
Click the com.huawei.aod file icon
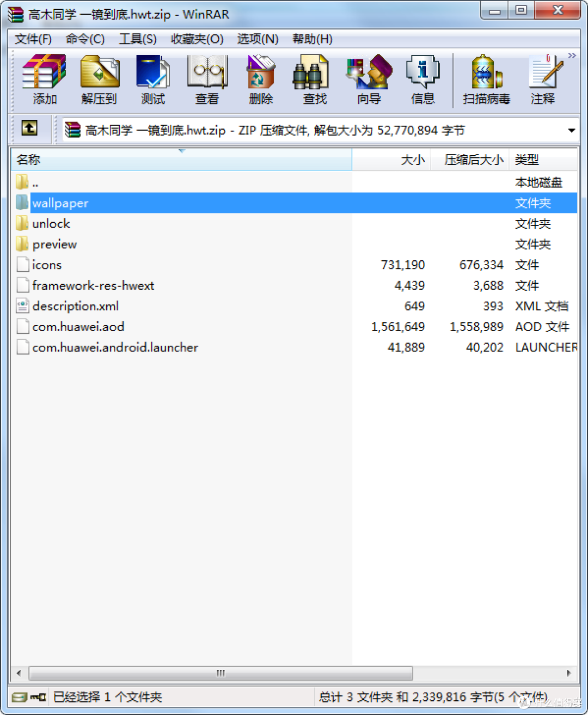(22, 326)
